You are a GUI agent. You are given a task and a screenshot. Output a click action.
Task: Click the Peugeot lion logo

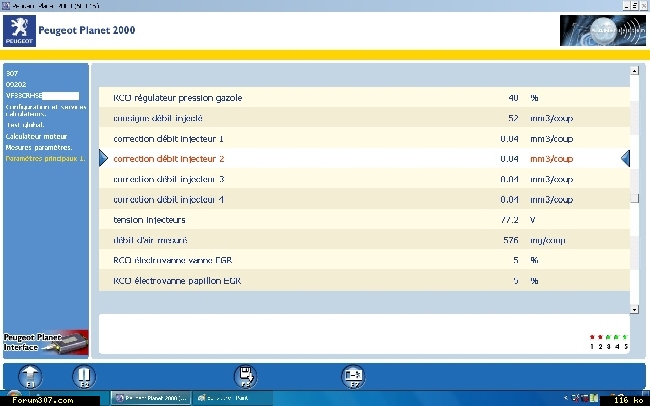coord(19,31)
